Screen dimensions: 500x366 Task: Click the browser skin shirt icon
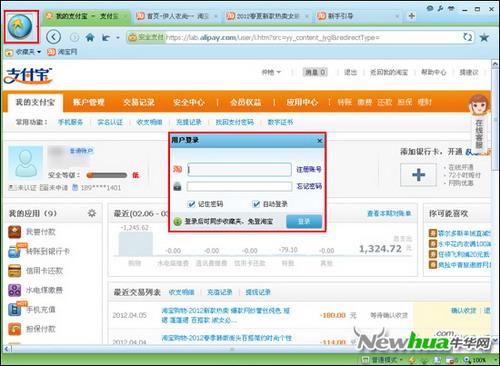pos(451,9)
